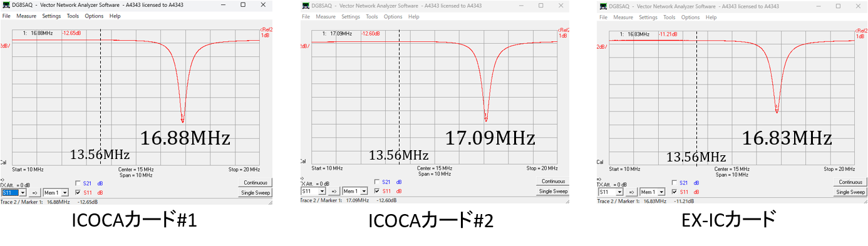The height and width of the screenshot is (246, 868).
Task: Start Continuous sweep in the 16.83MHz window
Action: [850, 182]
